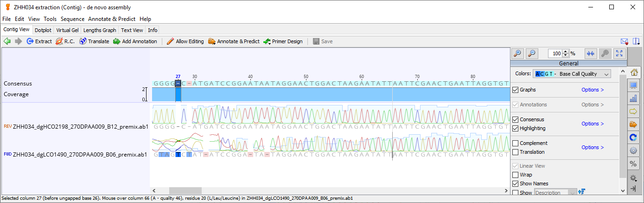Open the Annotations yellow-arrow panel tab
Image resolution: width=644 pixels, height=203 pixels.
pos(633,111)
